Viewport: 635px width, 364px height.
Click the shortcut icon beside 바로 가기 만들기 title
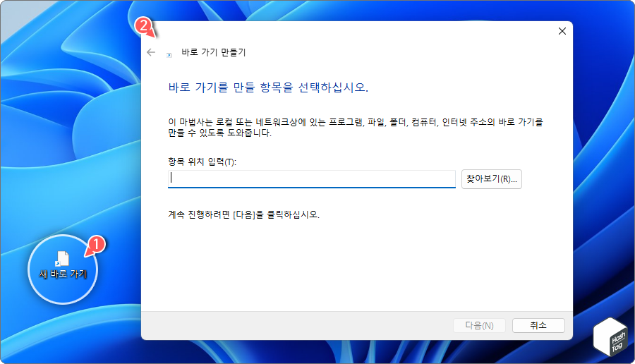point(169,56)
